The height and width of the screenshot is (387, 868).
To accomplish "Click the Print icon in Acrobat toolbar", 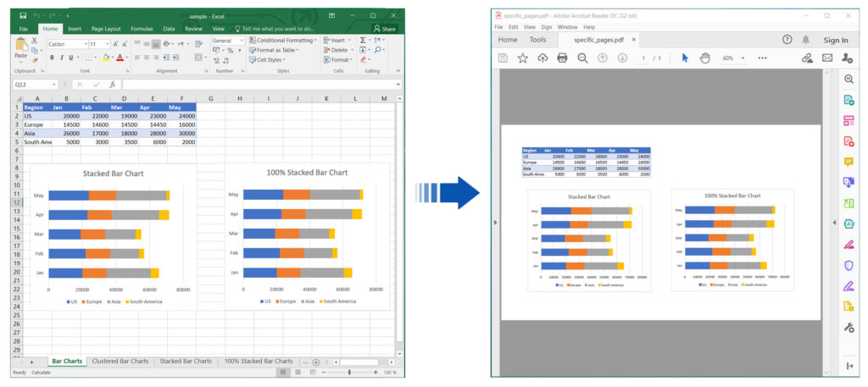I will 562,58.
